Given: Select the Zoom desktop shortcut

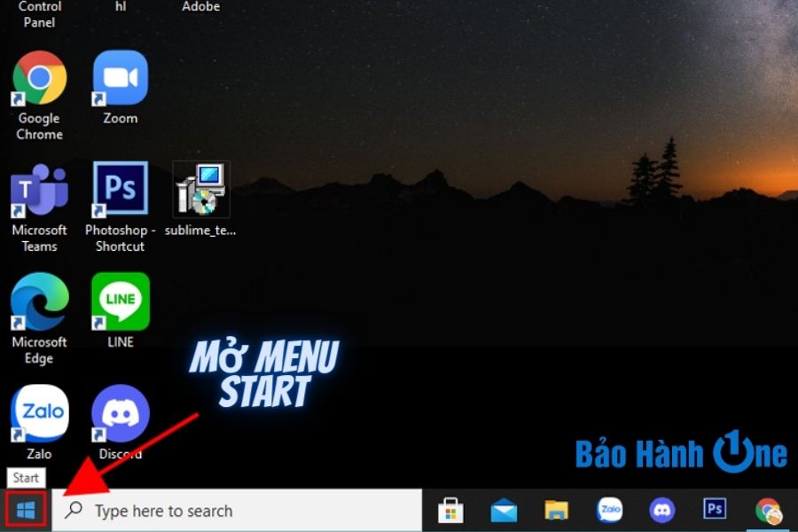Looking at the screenshot, I should [x=121, y=79].
